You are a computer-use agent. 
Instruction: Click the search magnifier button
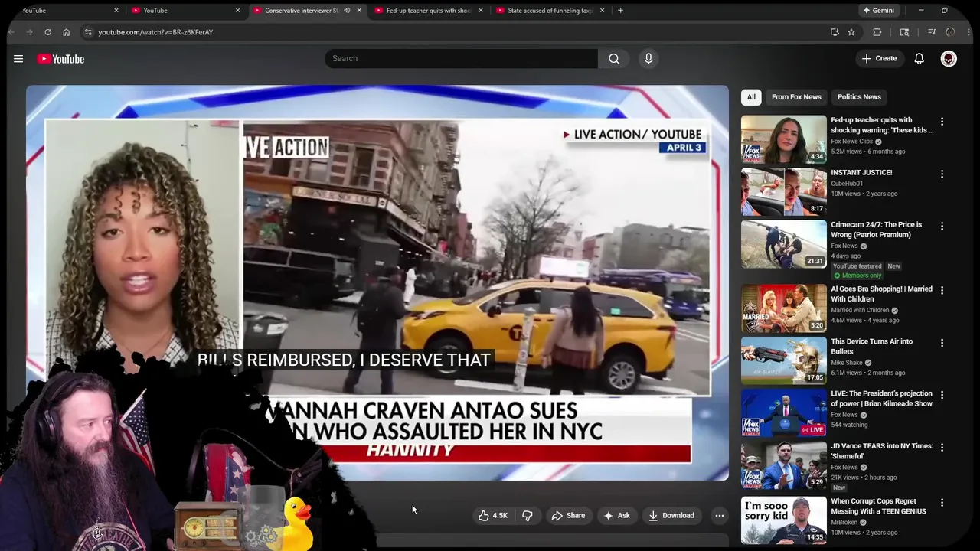pyautogui.click(x=614, y=58)
